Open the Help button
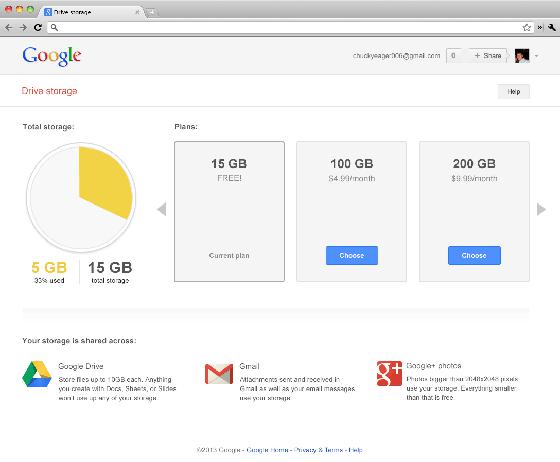Viewport: 560px width, 462px height. point(514,92)
